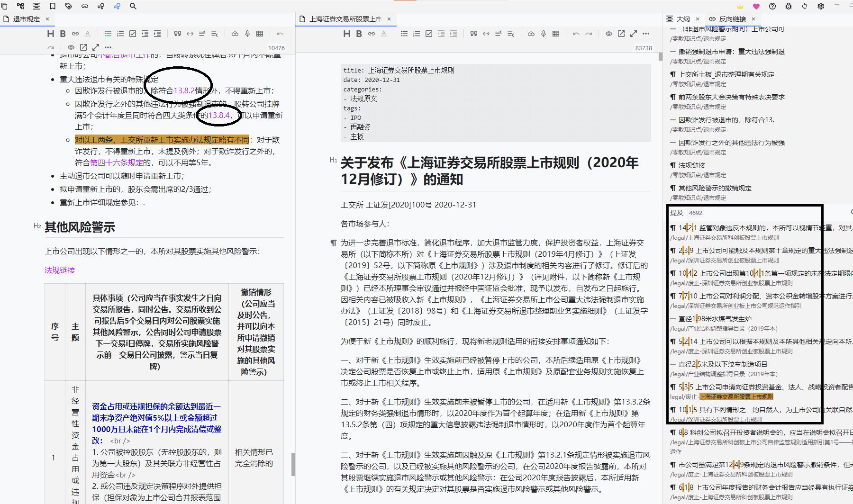Trigger sync with the circular arrows icon
Viewport: 853px width, 504px height.
804,6
